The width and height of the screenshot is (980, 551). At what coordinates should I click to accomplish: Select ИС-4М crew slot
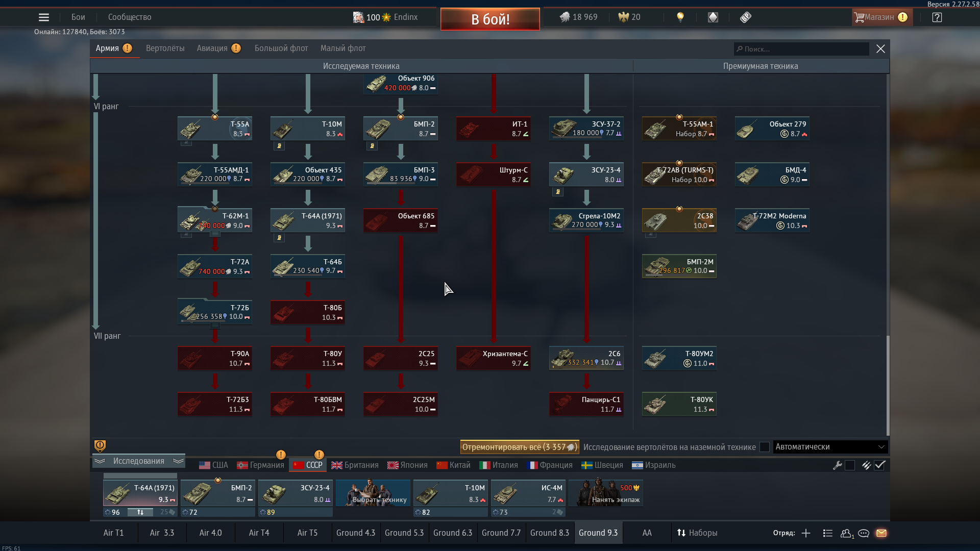click(x=528, y=493)
